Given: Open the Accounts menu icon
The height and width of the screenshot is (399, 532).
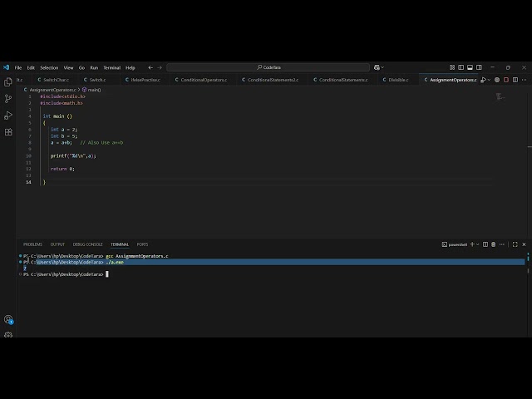Looking at the screenshot, I should click(x=8, y=319).
